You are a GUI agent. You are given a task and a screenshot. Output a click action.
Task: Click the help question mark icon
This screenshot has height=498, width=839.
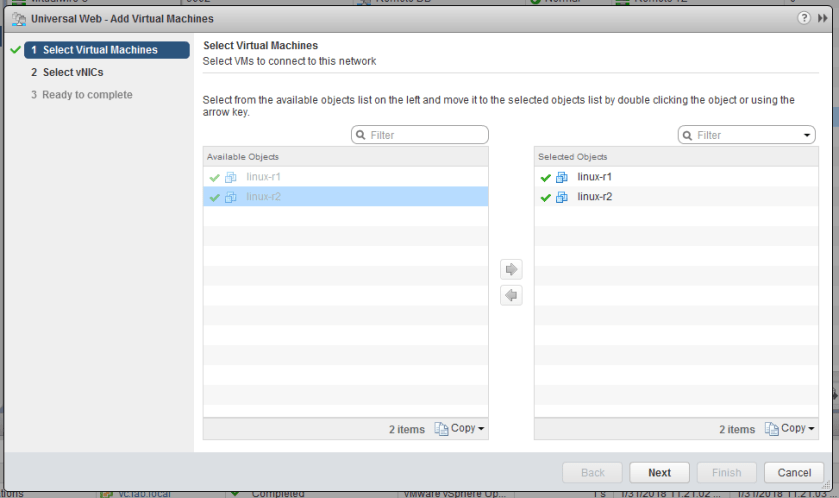point(804,19)
